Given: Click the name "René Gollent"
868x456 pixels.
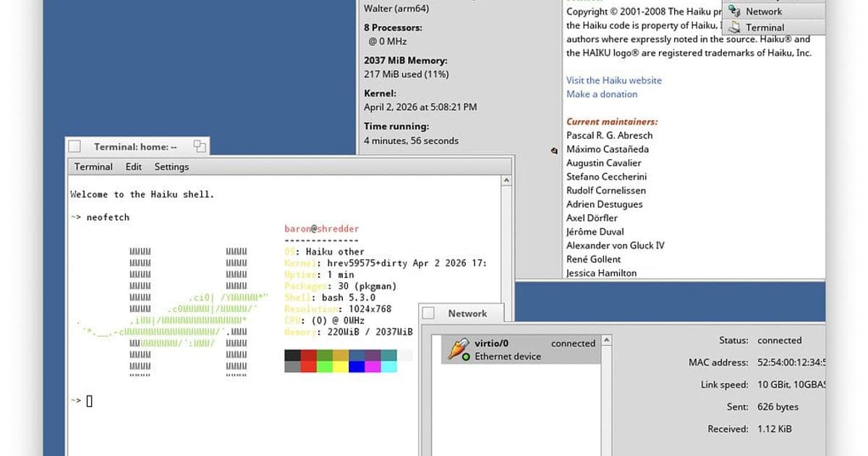Looking at the screenshot, I should coord(594,259).
